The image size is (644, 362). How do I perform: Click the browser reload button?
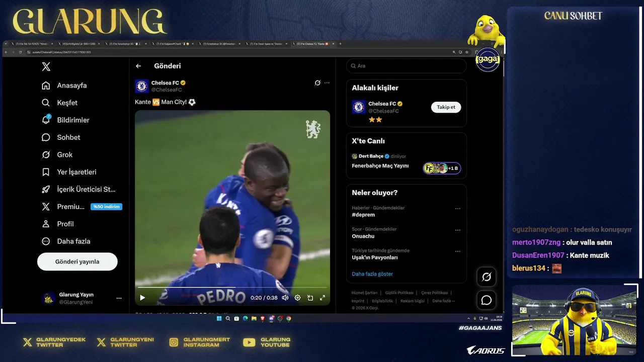[x=20, y=52]
